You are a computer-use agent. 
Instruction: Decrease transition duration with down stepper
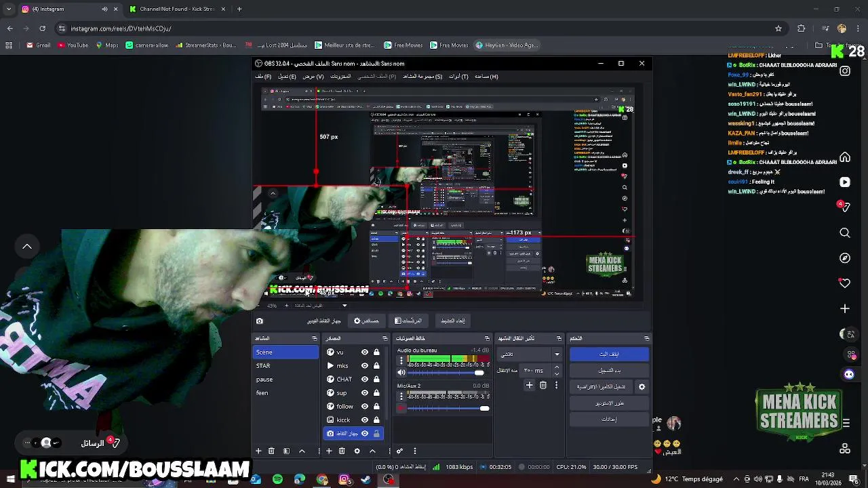click(x=557, y=373)
